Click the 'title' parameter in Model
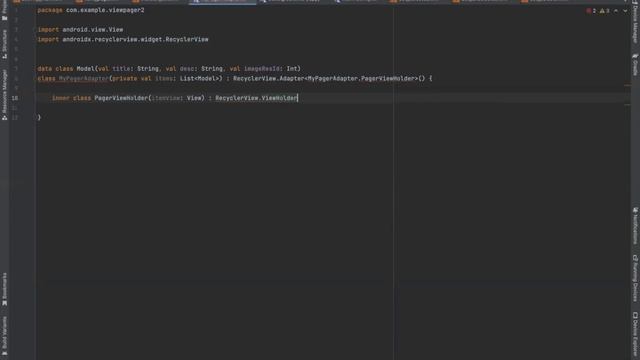 click(x=121, y=69)
